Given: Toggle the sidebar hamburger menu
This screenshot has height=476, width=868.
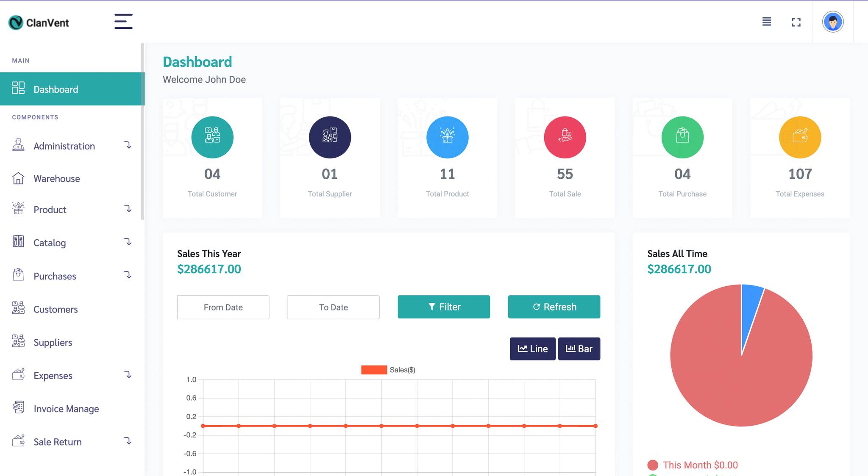Looking at the screenshot, I should click(123, 21).
